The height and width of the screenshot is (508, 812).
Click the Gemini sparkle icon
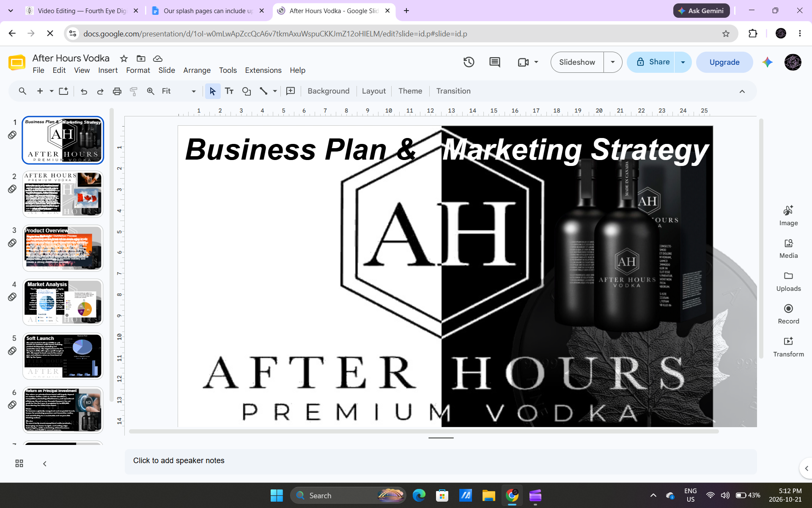(767, 62)
